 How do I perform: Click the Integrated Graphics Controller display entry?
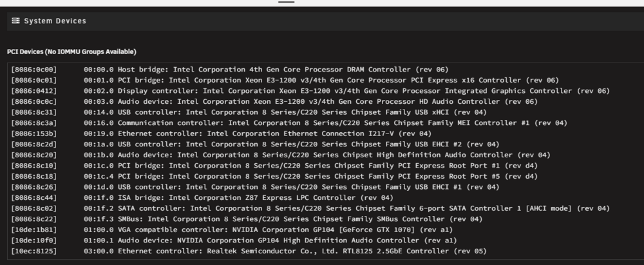coord(310,91)
